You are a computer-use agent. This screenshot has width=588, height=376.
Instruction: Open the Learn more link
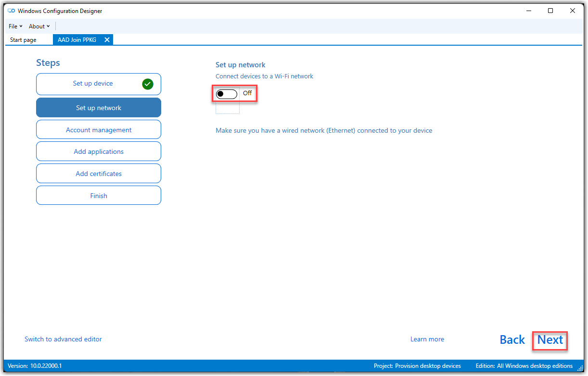[x=427, y=339]
